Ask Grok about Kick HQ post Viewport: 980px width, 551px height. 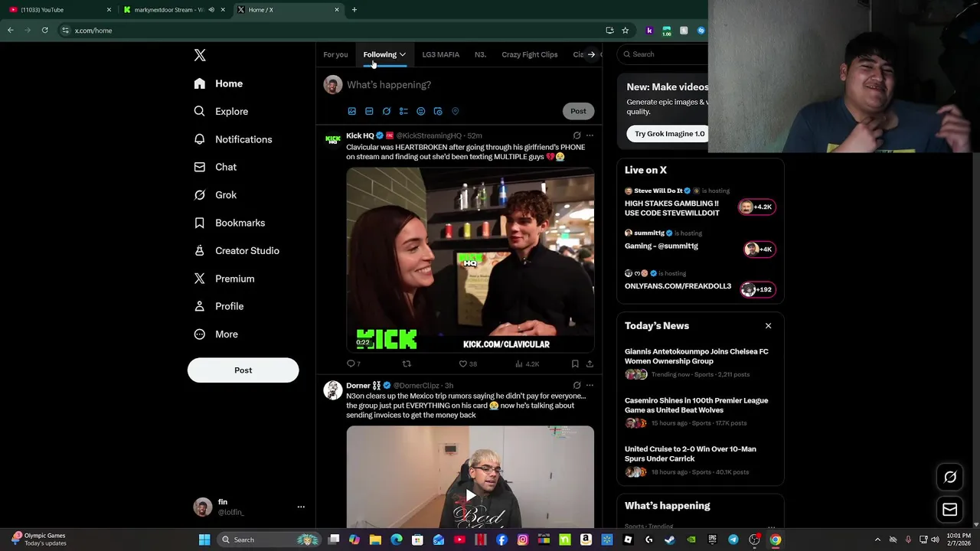(x=577, y=135)
